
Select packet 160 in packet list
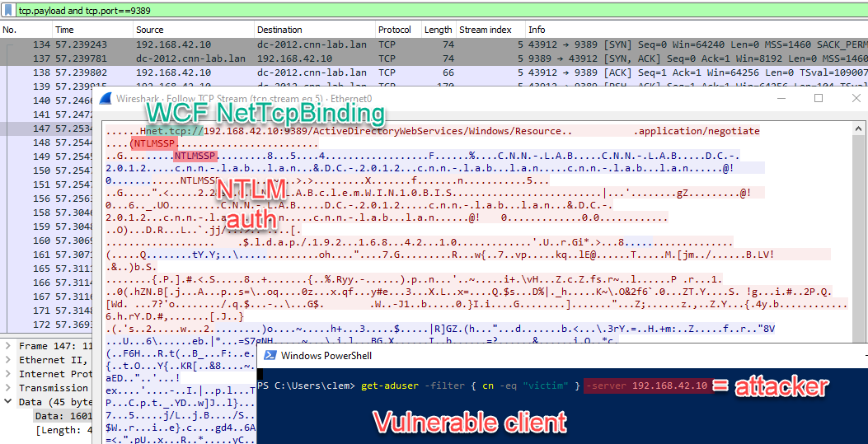pyautogui.click(x=47, y=240)
